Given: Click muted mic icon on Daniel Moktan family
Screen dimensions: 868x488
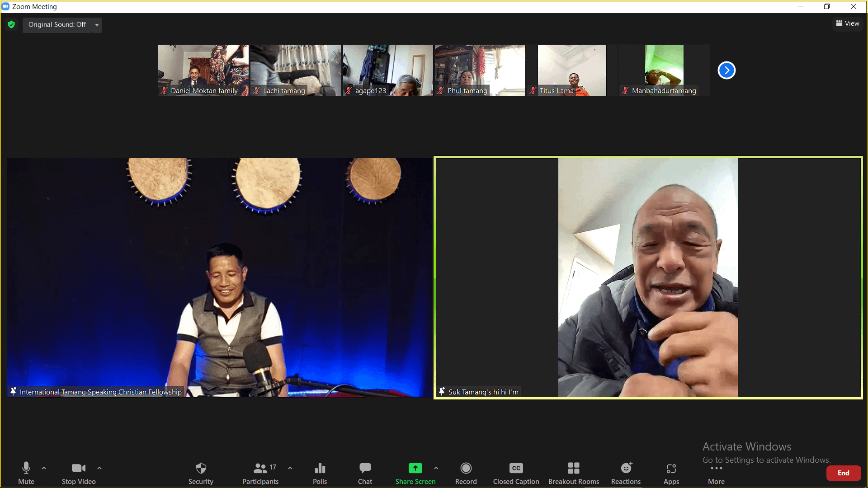Looking at the screenshot, I should [164, 91].
